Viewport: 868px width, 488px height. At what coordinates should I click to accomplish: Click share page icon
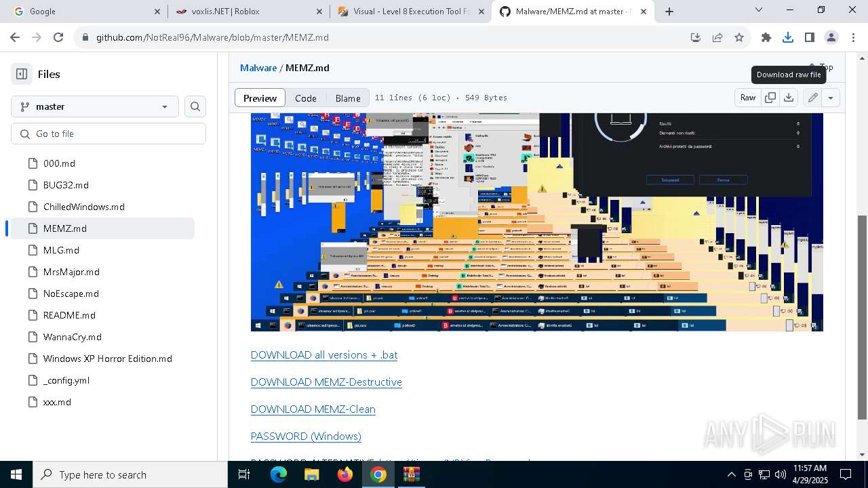tap(717, 37)
